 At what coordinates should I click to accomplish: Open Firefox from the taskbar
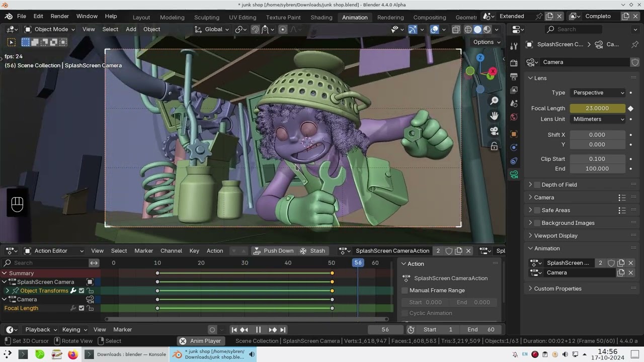tap(73, 354)
